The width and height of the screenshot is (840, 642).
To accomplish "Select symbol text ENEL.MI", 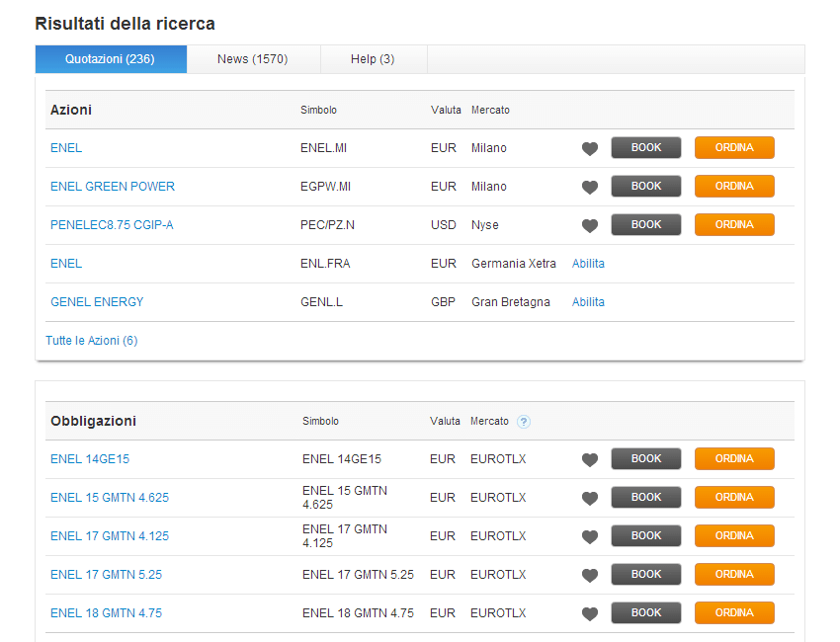I will pyautogui.click(x=323, y=148).
